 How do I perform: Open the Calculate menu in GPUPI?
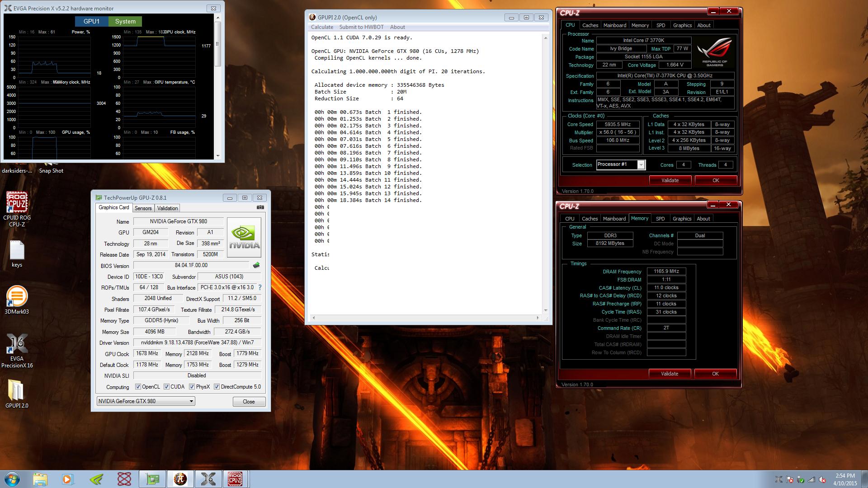pos(322,27)
